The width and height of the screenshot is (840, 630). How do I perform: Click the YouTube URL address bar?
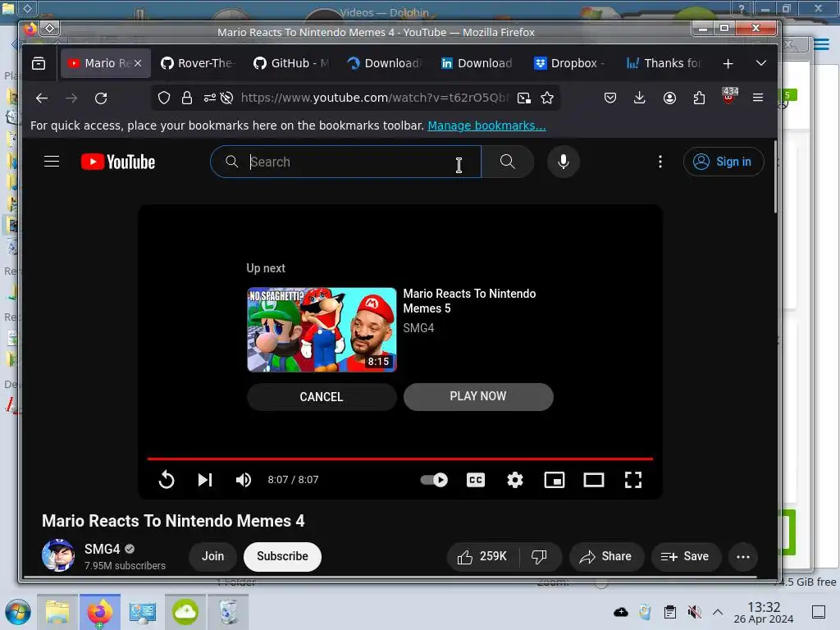374,98
